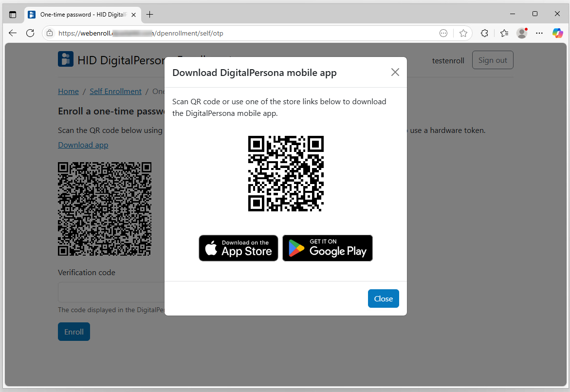Image resolution: width=570 pixels, height=392 pixels.
Task: Open the Tab actions menu icon
Action: (13, 15)
